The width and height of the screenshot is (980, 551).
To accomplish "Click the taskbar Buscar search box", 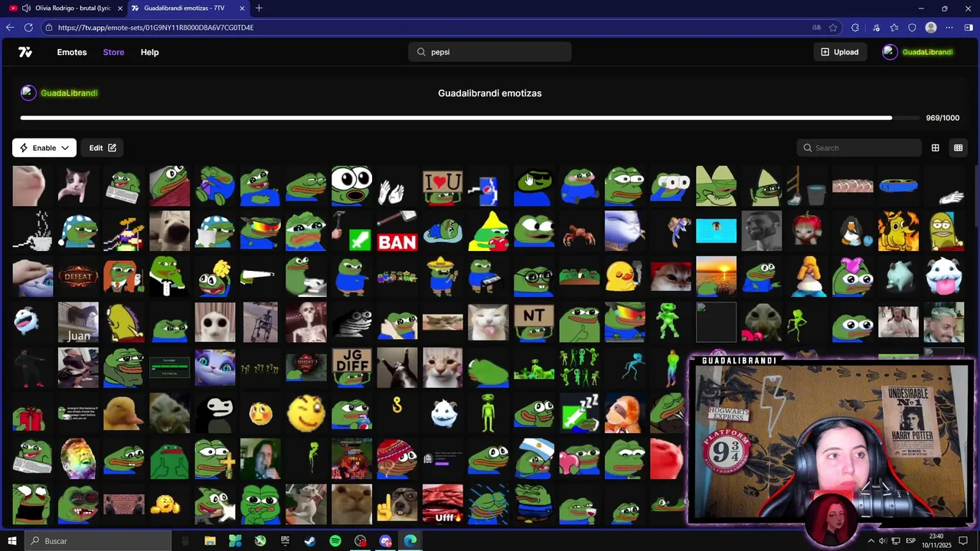I will [x=97, y=541].
